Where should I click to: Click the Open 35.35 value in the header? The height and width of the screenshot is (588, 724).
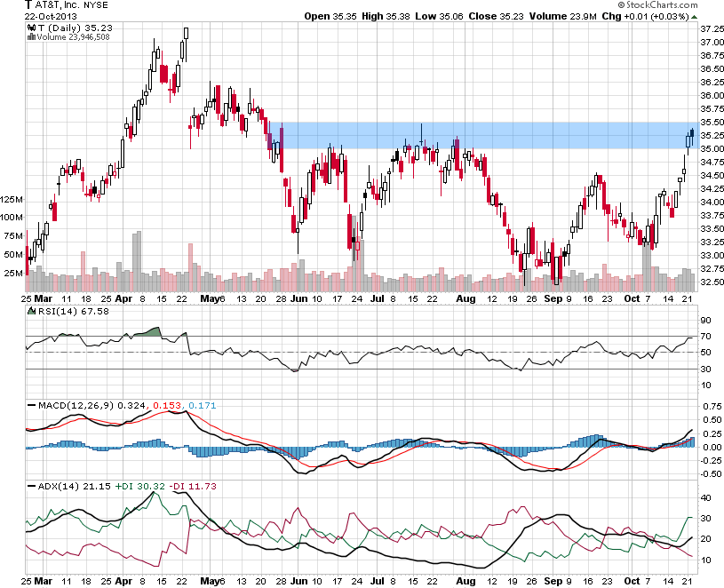[330, 16]
